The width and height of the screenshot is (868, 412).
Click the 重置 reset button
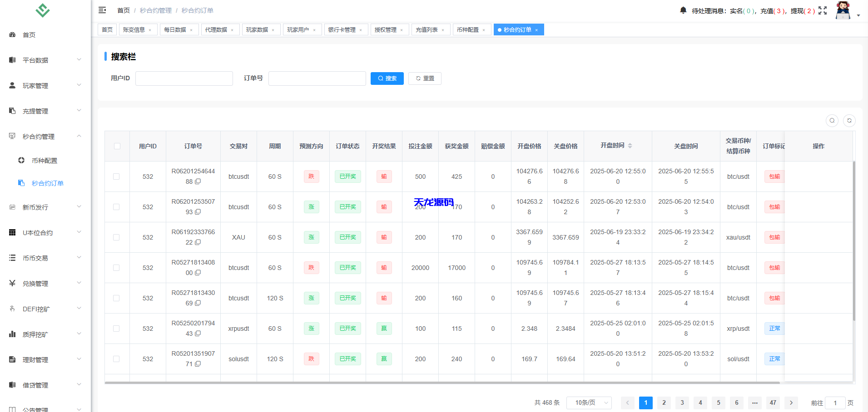click(424, 78)
